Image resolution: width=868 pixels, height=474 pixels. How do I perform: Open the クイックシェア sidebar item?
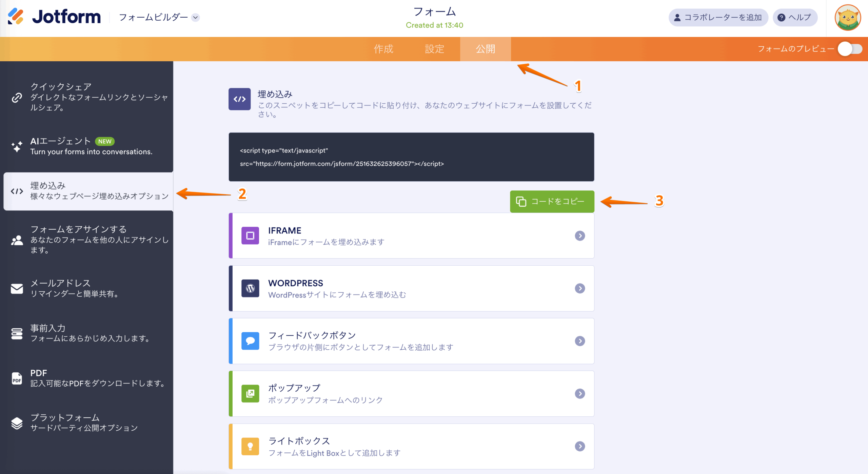click(x=88, y=97)
